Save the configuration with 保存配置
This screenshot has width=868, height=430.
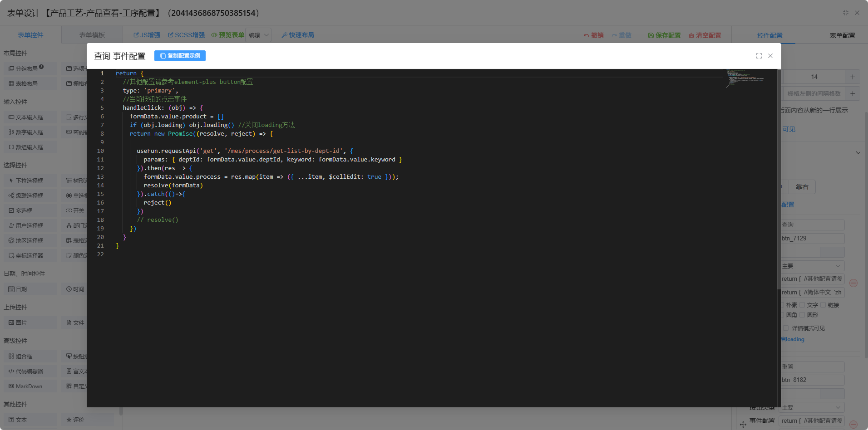pyautogui.click(x=664, y=35)
